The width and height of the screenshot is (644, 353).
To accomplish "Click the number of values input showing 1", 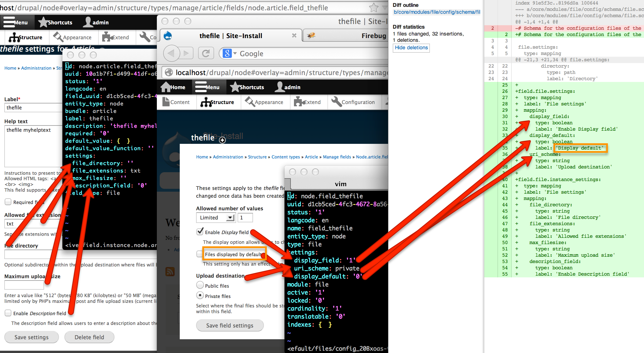I will [245, 218].
